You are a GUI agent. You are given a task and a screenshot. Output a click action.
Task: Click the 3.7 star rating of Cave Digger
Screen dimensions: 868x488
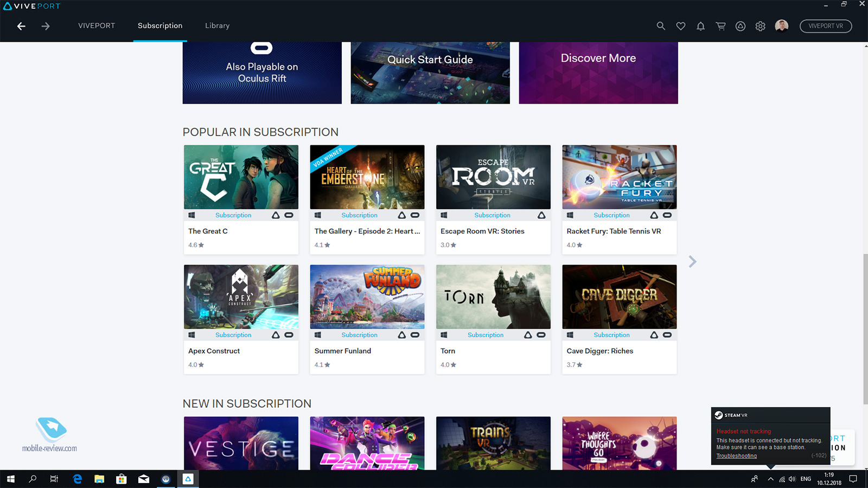(575, 365)
